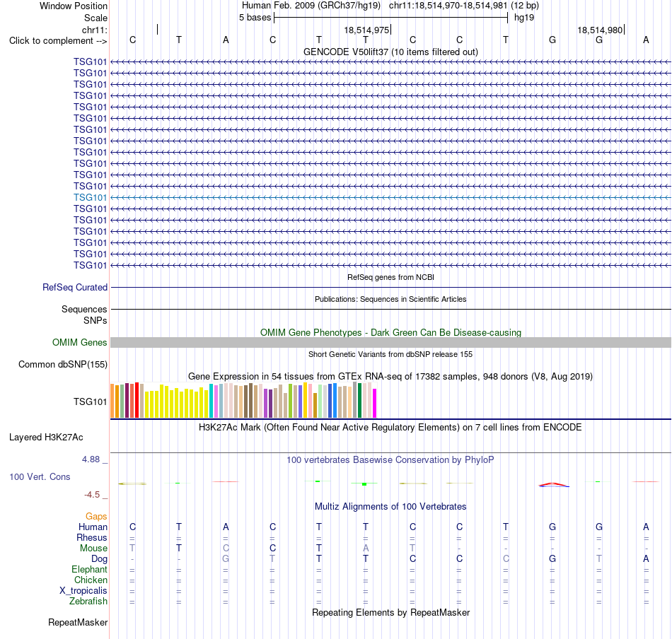
Task: Click the magenta bar ending the GTEx chart
Action: coord(375,403)
